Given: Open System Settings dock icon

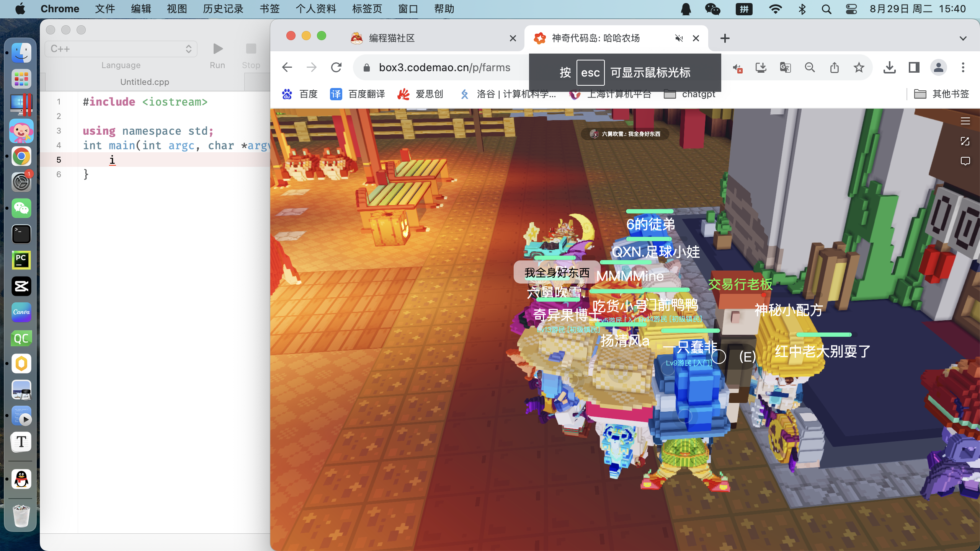Looking at the screenshot, I should 21,182.
